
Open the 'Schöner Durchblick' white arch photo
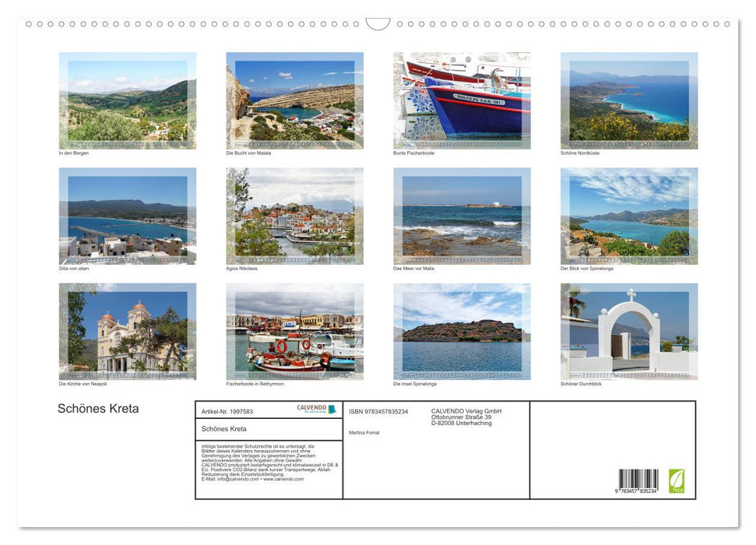(629, 331)
